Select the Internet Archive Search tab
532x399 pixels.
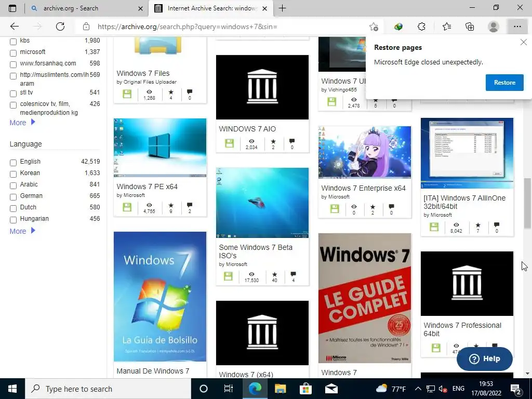click(212, 8)
